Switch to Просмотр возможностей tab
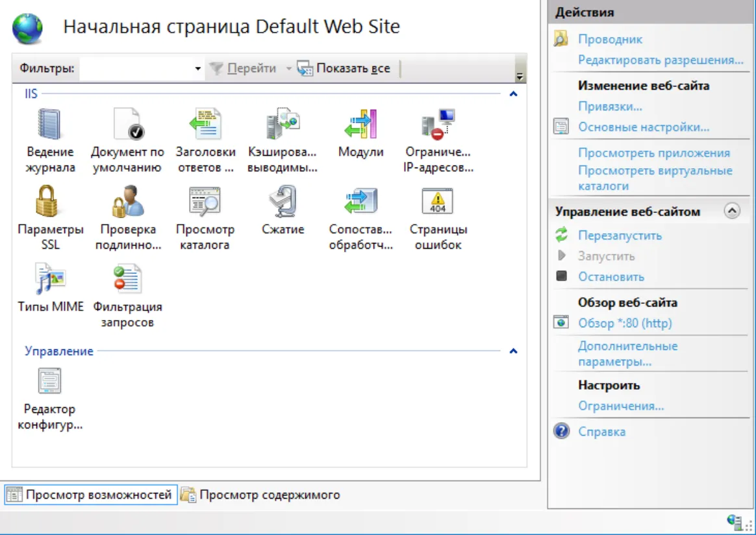 [91, 495]
